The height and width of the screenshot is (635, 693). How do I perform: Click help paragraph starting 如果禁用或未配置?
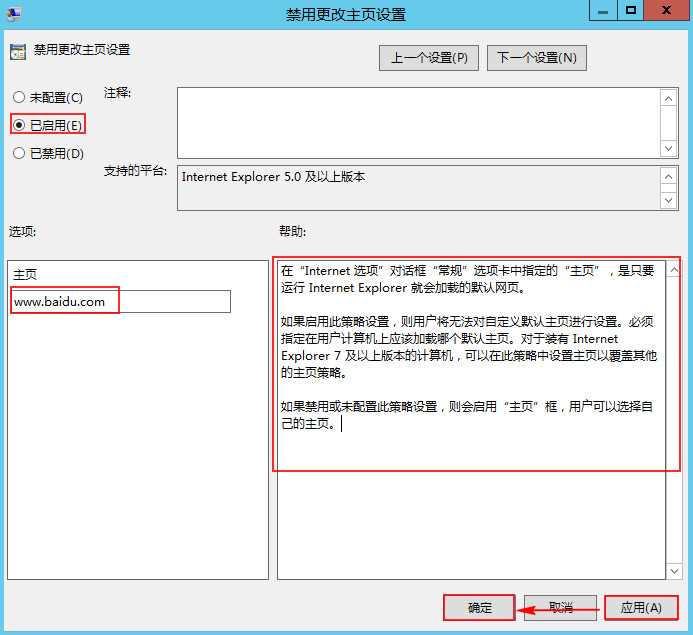pos(467,415)
